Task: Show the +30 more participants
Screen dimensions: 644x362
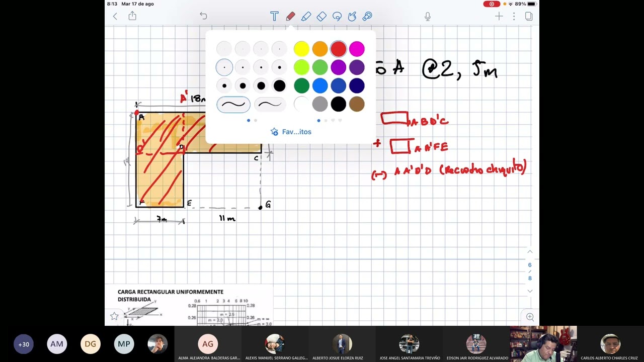Action: click(24, 344)
